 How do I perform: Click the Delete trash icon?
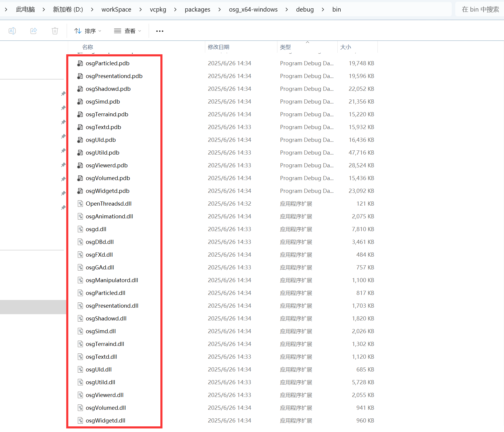tap(55, 31)
